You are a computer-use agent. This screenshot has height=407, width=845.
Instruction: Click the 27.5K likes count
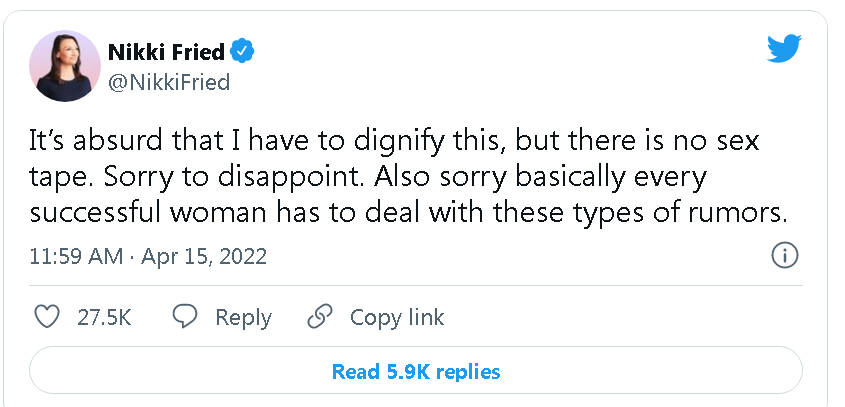coord(105,317)
